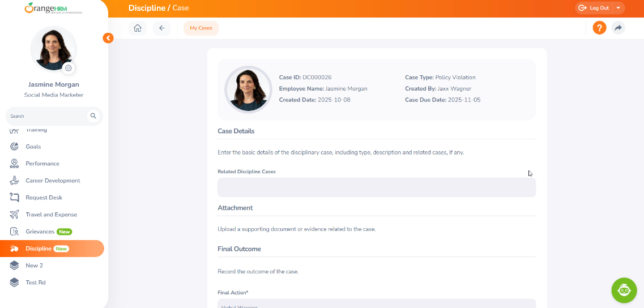Expand the dropdown arrow beside Log Out
644x308 pixels.
point(619,8)
